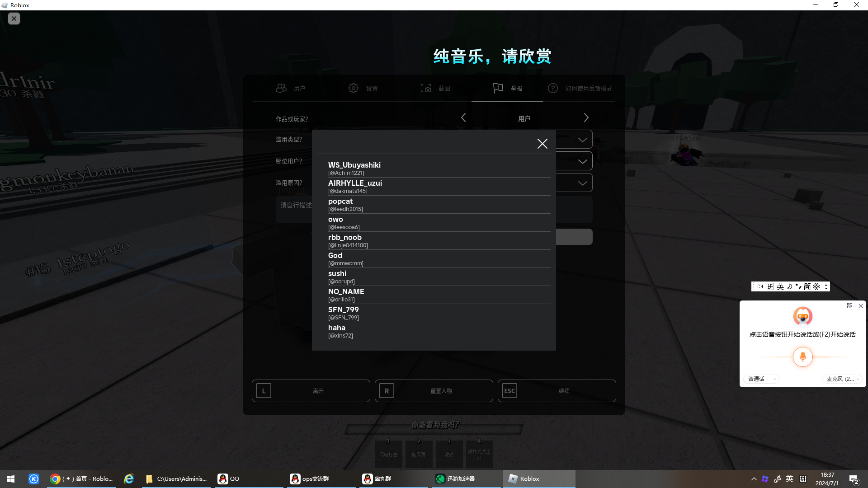Select the 举报 (Report) tab
The image size is (868, 488).
tap(507, 88)
